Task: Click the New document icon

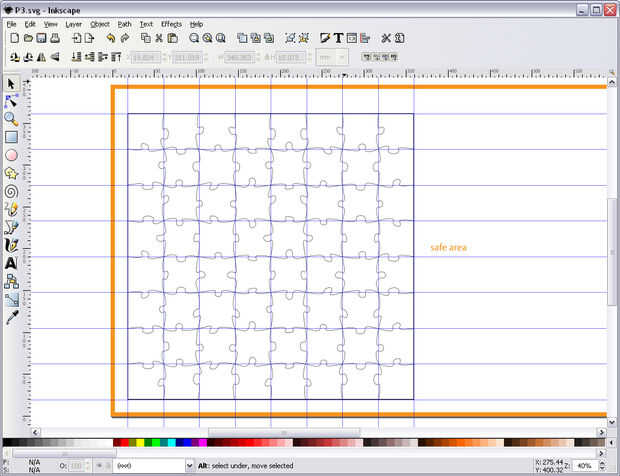Action: [x=14, y=38]
